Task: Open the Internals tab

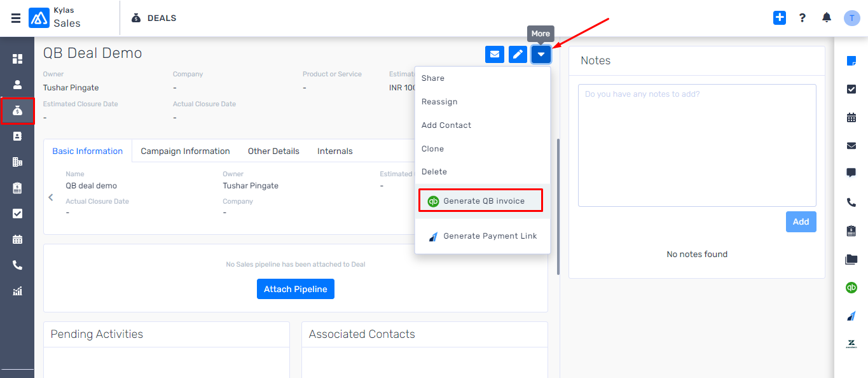Action: point(335,151)
